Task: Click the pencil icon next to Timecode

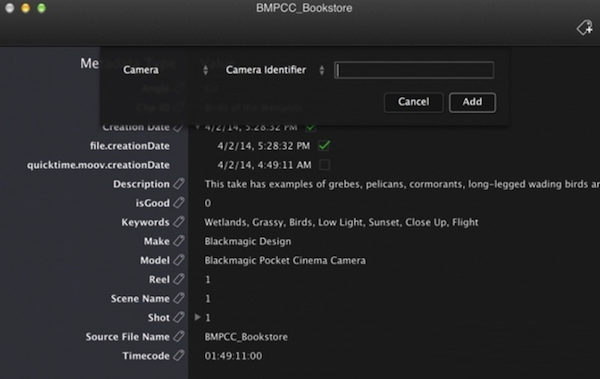Action: tap(179, 356)
